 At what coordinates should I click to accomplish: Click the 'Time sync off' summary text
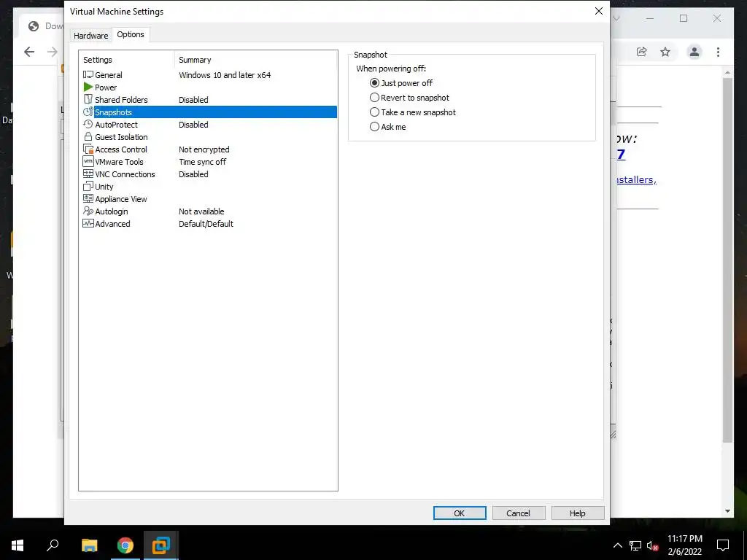[x=203, y=161]
